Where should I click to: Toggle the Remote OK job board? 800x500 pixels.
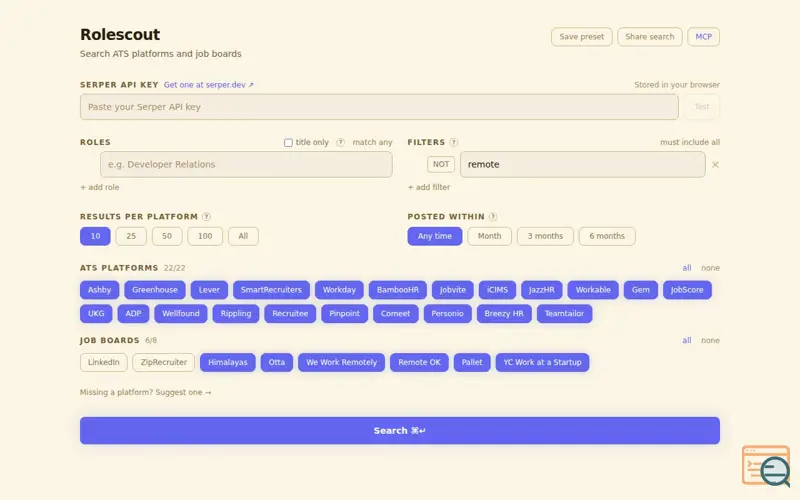coord(419,362)
